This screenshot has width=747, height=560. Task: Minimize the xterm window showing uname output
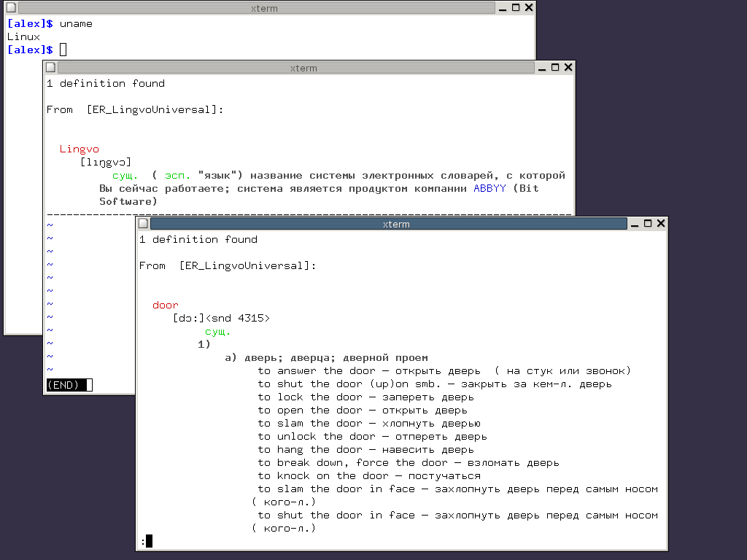tap(503, 7)
